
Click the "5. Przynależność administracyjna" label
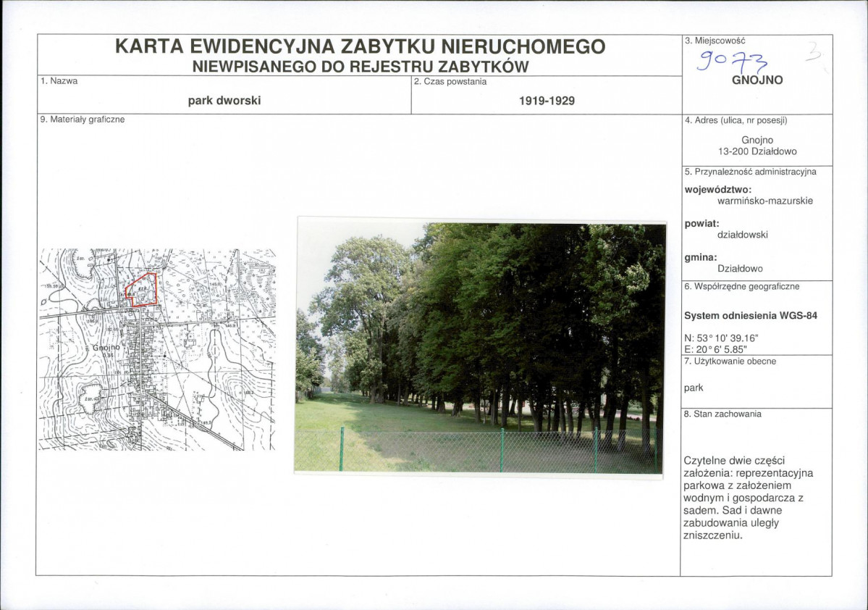[750, 172]
